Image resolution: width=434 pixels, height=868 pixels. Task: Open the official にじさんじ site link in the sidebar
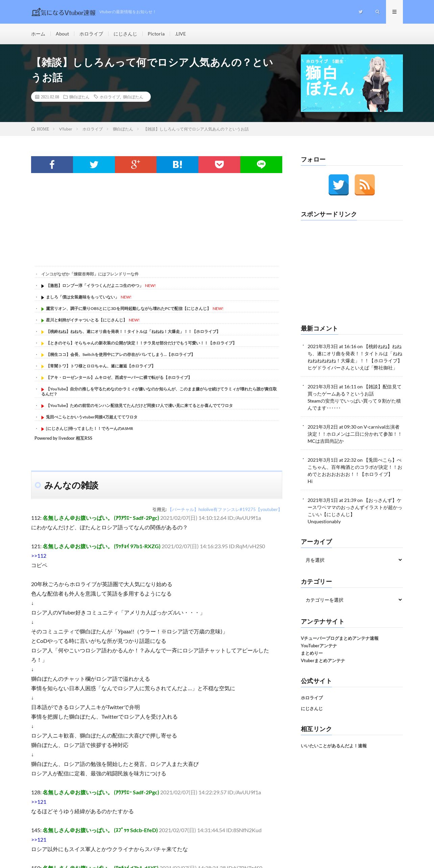pos(312,708)
